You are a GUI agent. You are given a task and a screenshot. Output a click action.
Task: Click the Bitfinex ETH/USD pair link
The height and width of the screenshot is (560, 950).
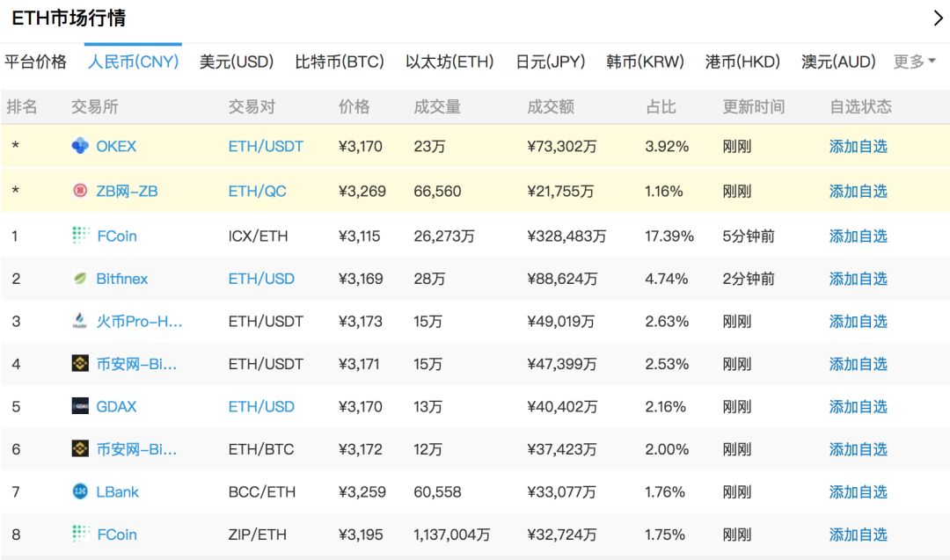(261, 279)
